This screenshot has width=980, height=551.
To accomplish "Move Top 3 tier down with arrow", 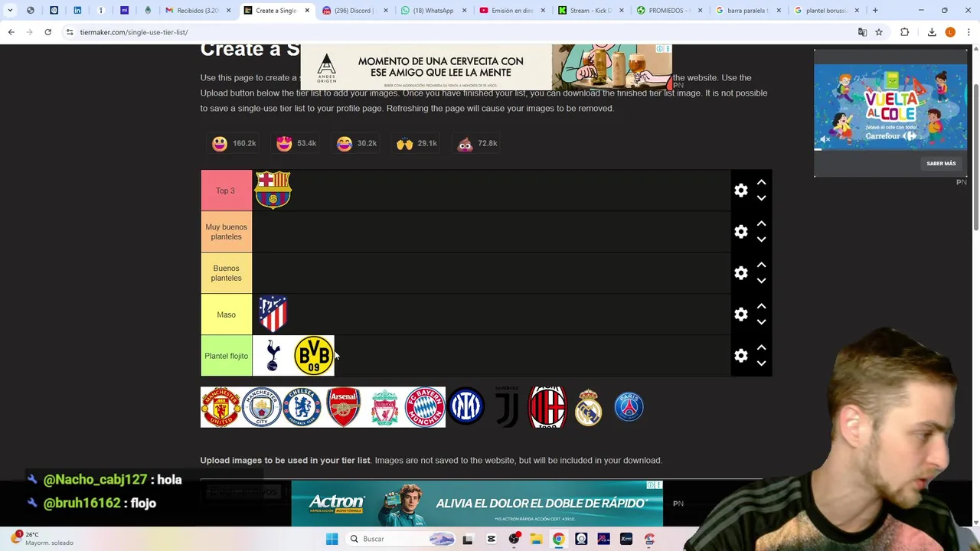I will 761,198.
